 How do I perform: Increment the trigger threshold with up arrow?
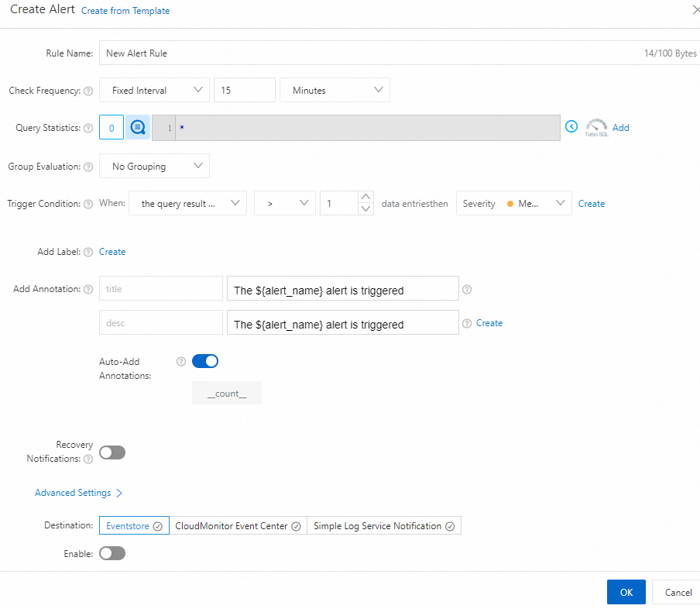coord(365,197)
